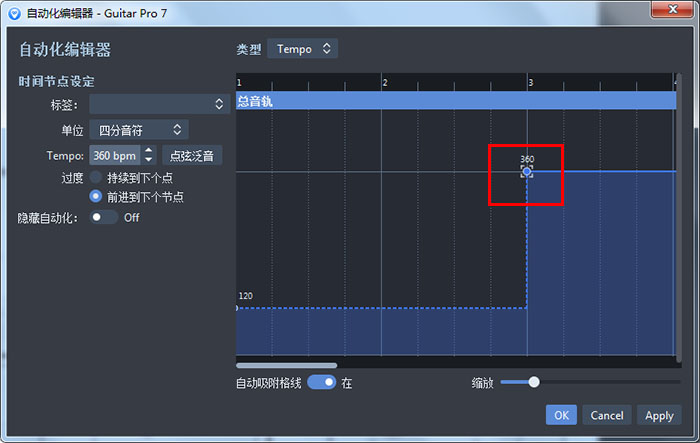Open the 单位 四分音符 dropdown
This screenshot has width=700, height=443.
coord(138,130)
